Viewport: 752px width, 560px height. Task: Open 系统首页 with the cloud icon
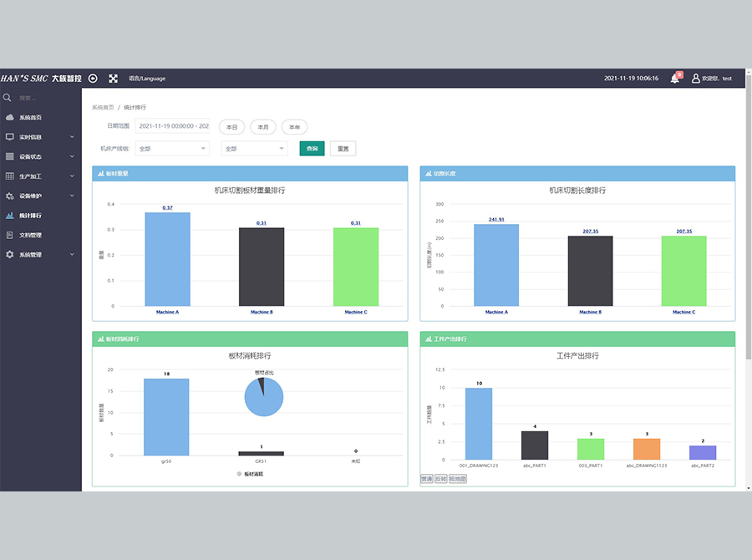pos(10,118)
